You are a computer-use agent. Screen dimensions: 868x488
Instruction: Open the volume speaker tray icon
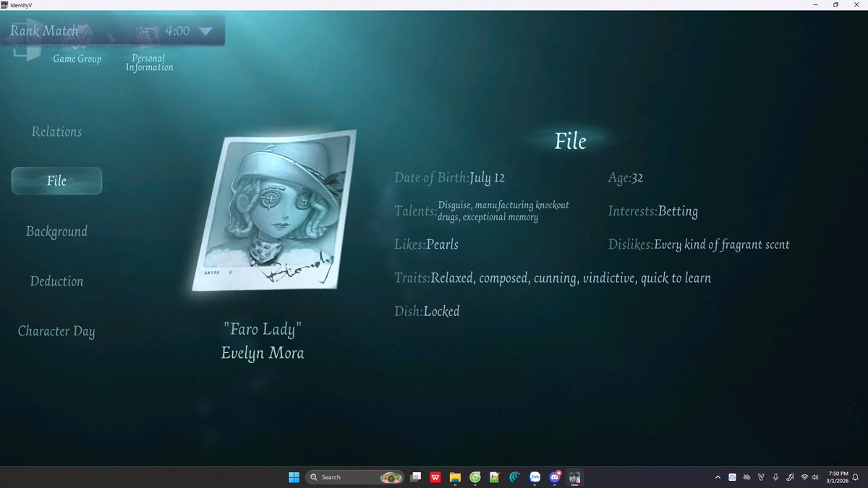point(816,477)
